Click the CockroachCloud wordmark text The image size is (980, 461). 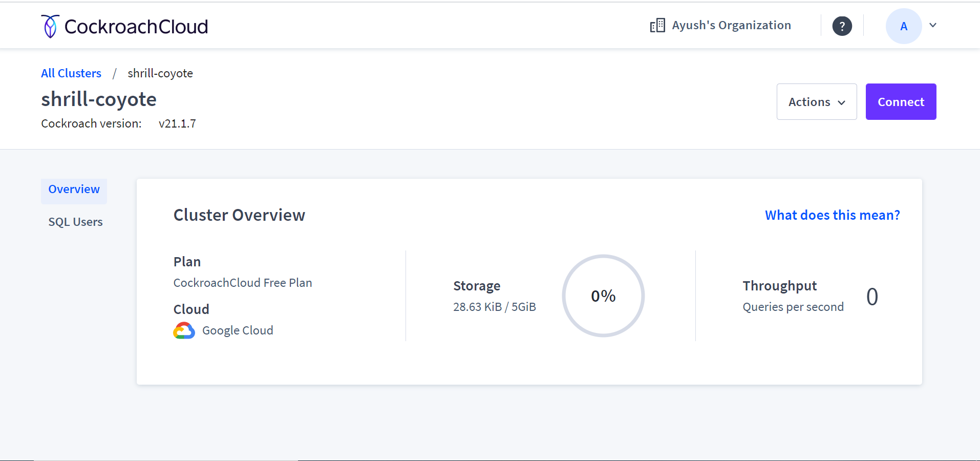(x=136, y=27)
